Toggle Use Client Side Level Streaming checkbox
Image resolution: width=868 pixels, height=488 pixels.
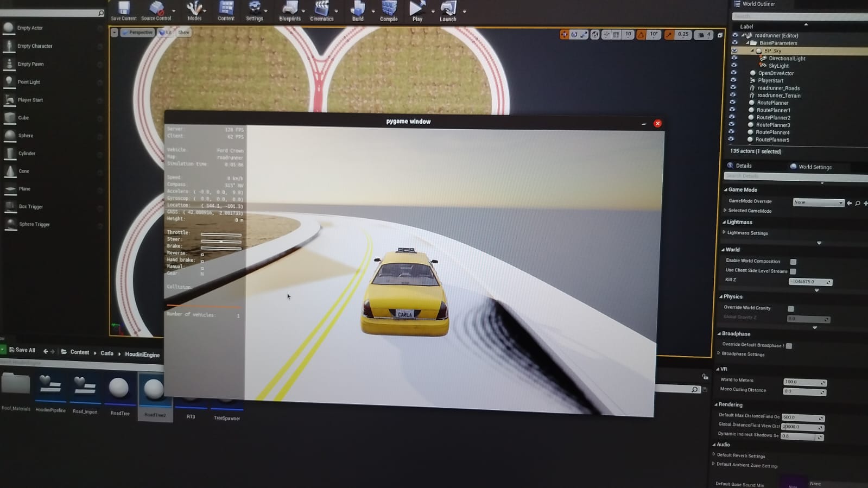tap(793, 271)
